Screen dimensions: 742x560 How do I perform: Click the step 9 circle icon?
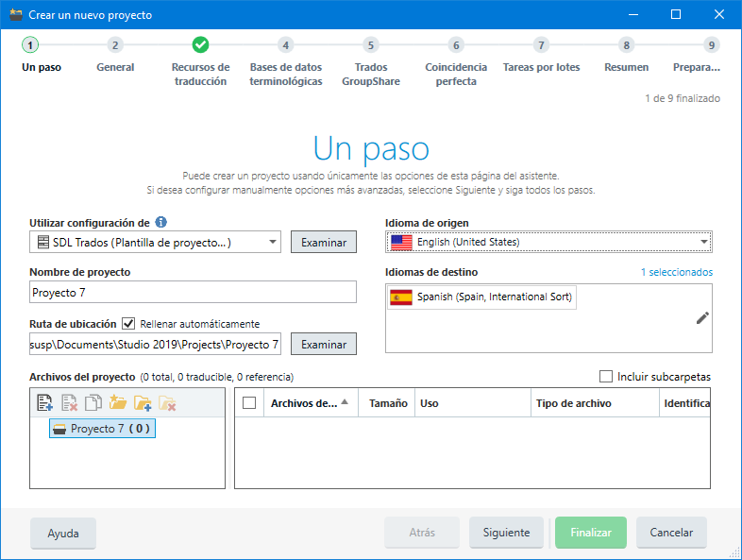711,45
